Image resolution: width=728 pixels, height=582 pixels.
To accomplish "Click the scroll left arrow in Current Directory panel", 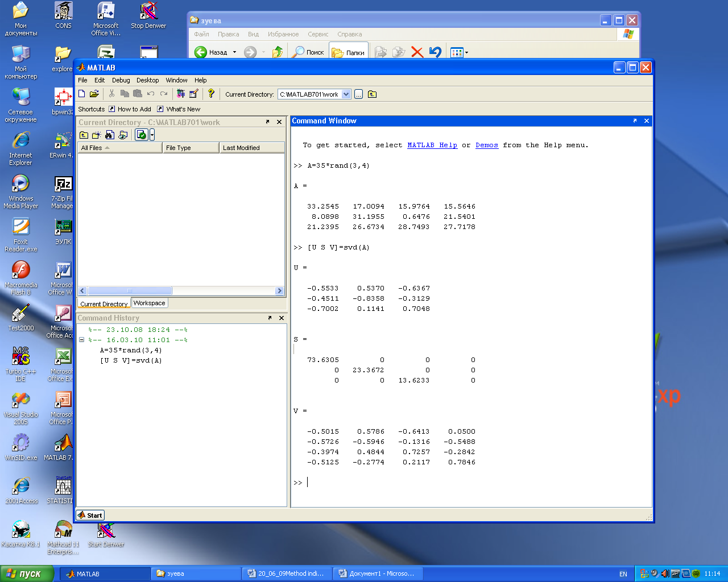I will pos(82,290).
